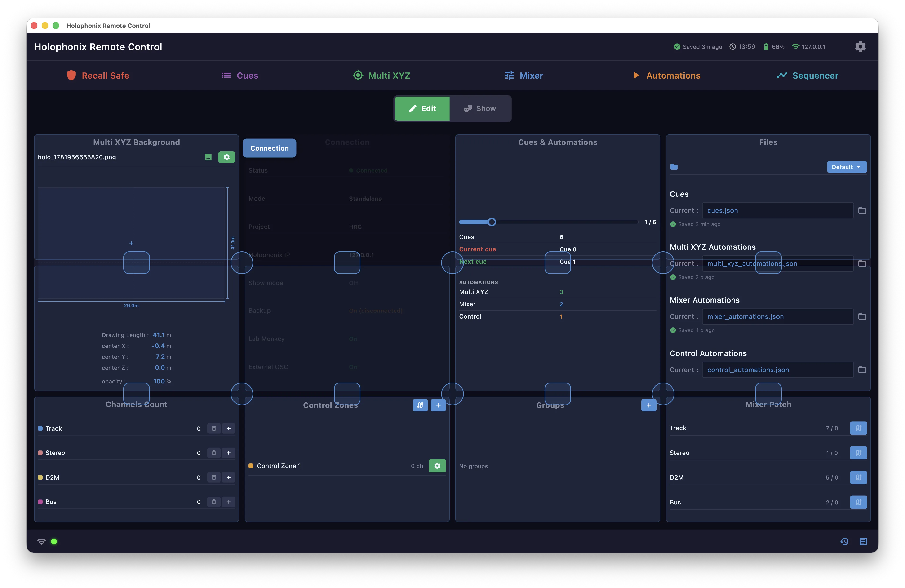Click the Multi XYZ background preview canvas
Screen dimensions: 905x588
(132, 243)
